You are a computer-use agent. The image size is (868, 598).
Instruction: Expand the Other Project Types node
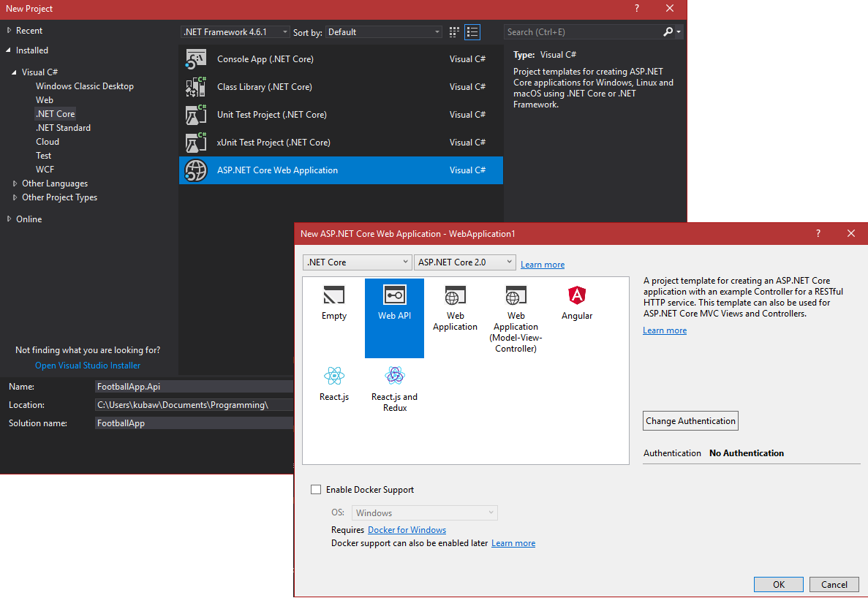[x=15, y=197]
